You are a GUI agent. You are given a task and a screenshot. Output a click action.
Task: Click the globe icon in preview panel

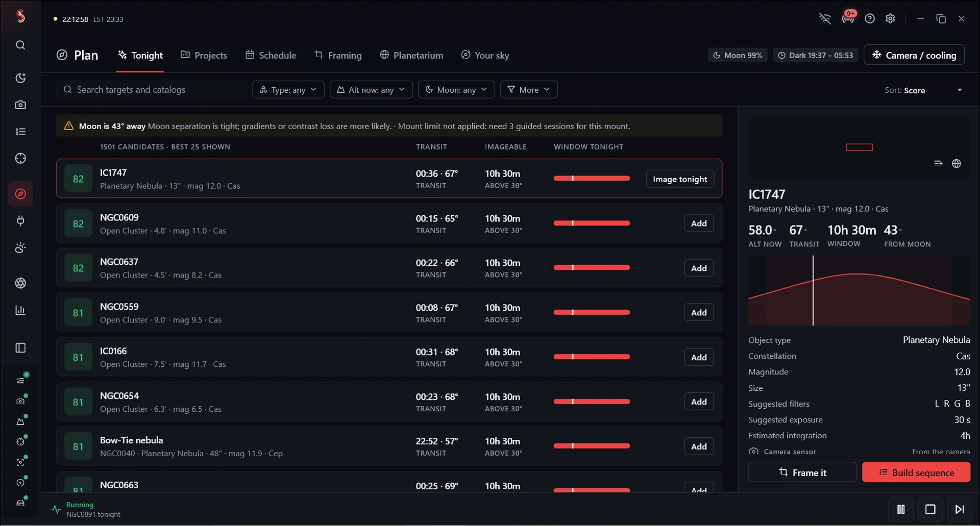tap(957, 164)
